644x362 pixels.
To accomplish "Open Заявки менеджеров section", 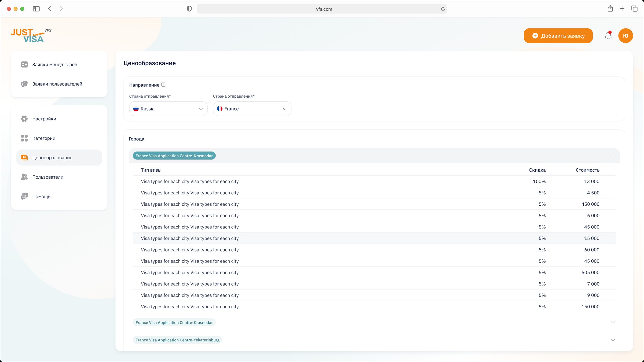I will click(x=59, y=64).
